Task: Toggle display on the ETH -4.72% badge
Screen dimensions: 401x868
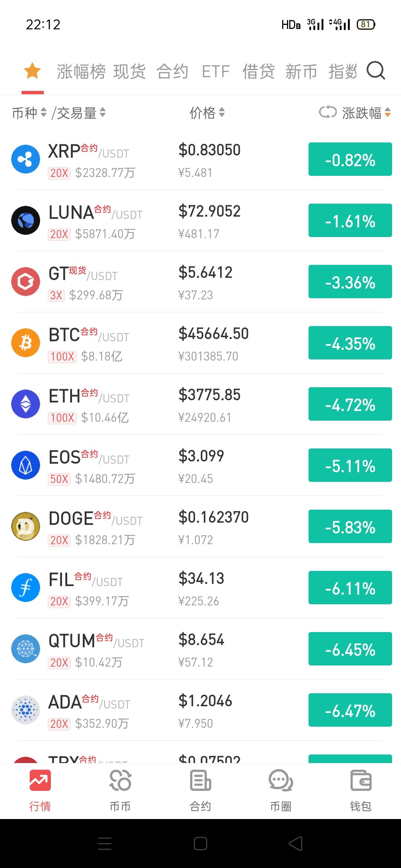Action: pos(350,404)
